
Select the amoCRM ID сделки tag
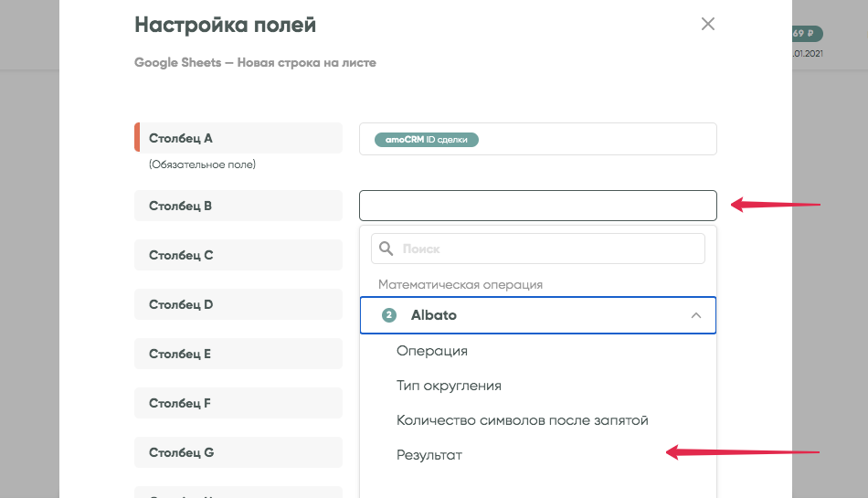pyautogui.click(x=427, y=140)
